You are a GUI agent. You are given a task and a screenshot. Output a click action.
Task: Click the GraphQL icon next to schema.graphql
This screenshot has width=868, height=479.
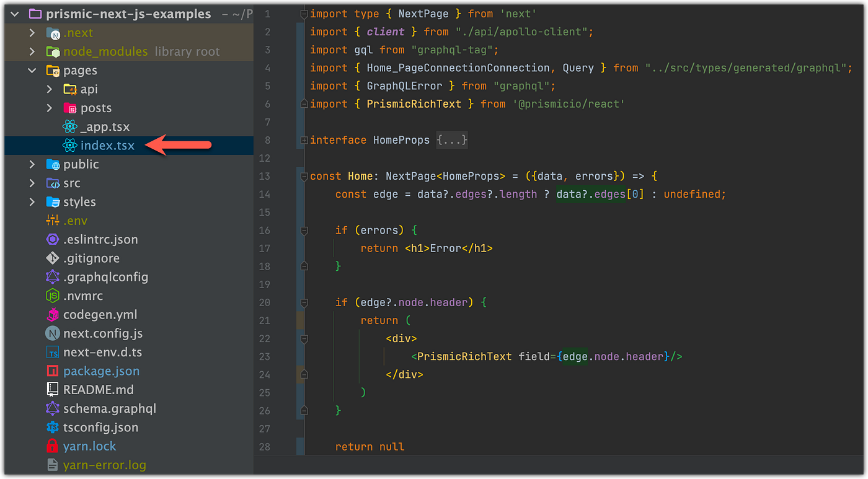click(x=51, y=408)
